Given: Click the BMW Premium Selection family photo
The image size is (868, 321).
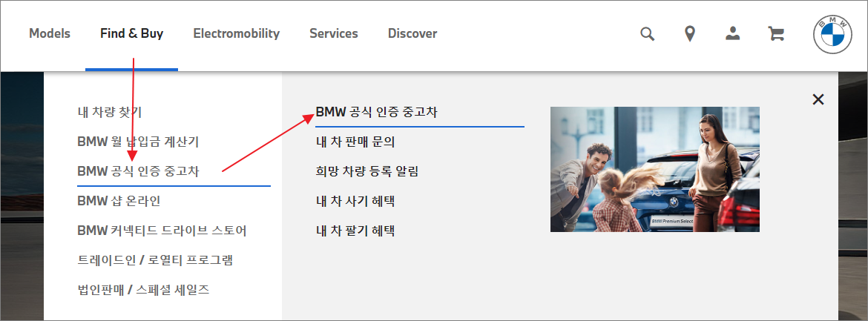Looking at the screenshot, I should [655, 169].
